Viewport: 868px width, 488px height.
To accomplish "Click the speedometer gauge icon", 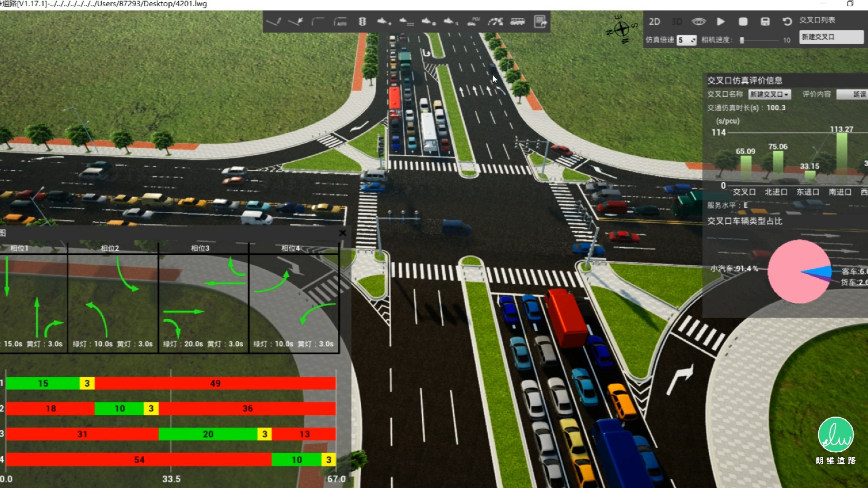I will [495, 21].
